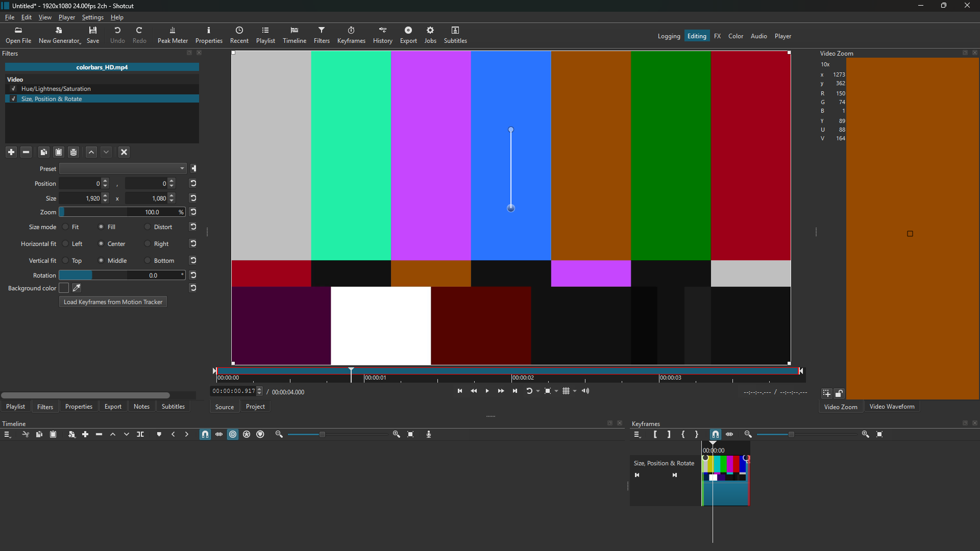Open the Settings menu
The image size is (980, 551).
coord(92,17)
